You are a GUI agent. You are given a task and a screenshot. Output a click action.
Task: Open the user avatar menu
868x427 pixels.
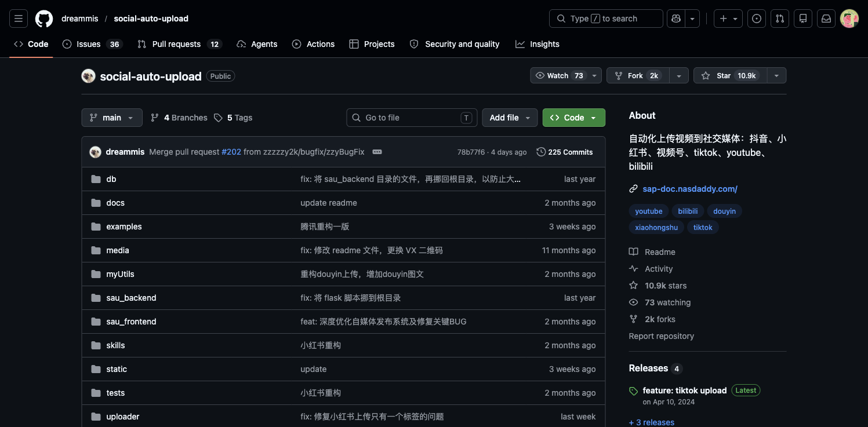pos(849,19)
